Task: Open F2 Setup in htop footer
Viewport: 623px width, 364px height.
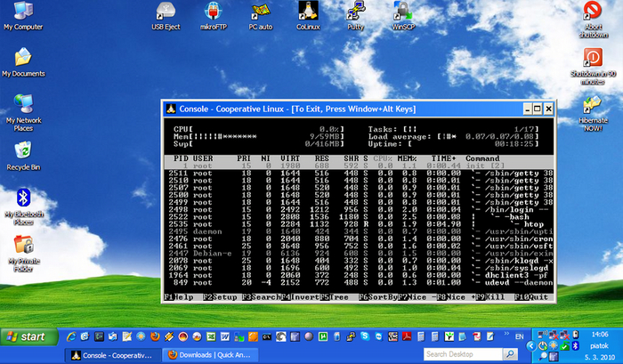Action: [219, 296]
